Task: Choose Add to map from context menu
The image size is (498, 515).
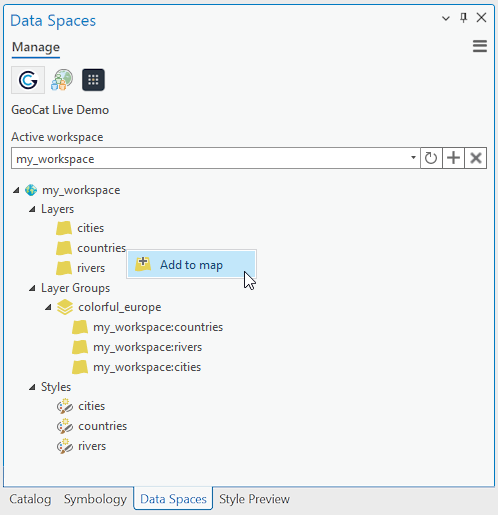Action: (x=191, y=265)
